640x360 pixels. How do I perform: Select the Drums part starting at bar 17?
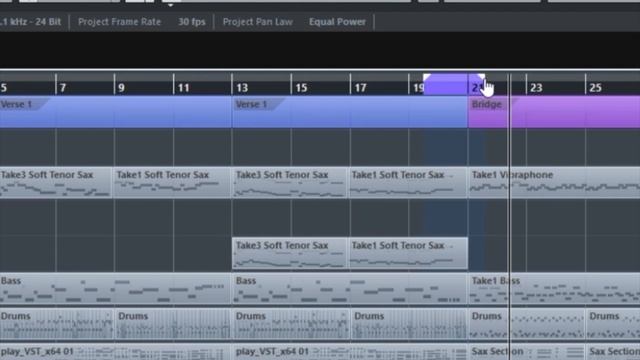[409, 324]
